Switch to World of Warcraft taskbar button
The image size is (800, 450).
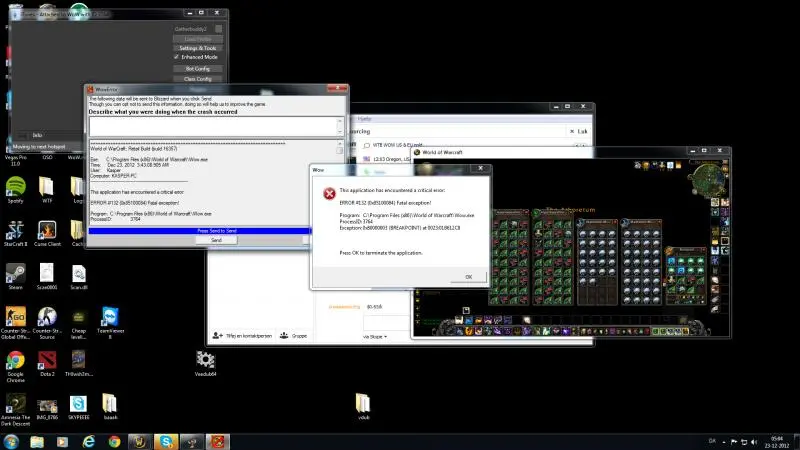[140, 442]
